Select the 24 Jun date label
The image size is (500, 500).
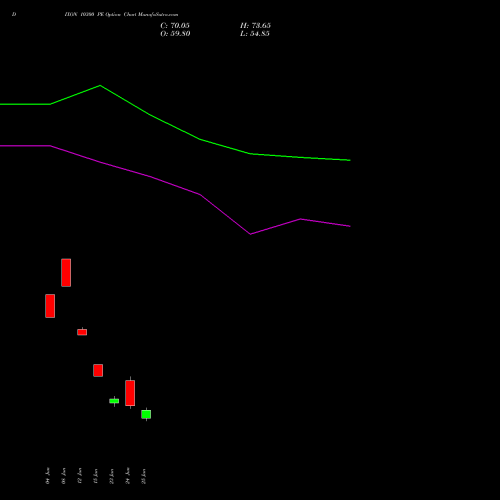point(128,476)
